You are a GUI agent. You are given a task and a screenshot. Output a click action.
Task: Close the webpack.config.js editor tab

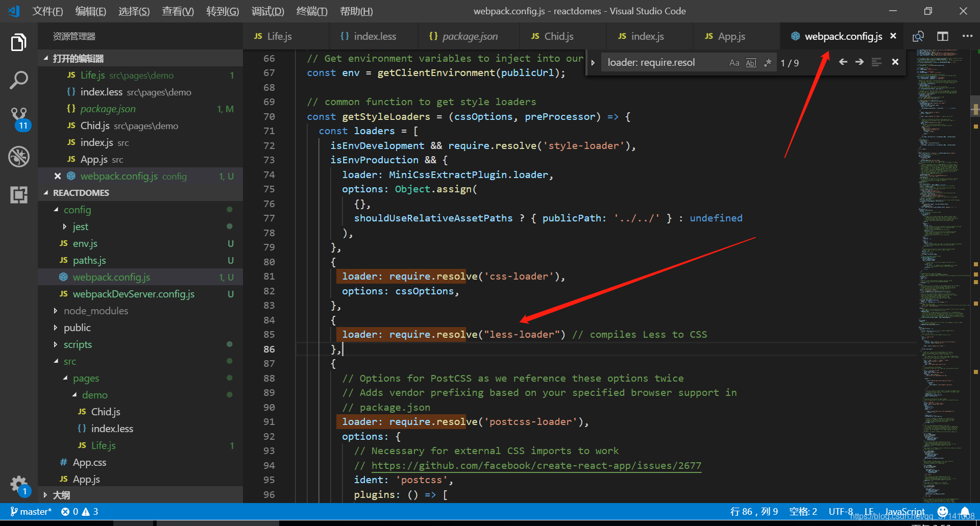tap(893, 36)
